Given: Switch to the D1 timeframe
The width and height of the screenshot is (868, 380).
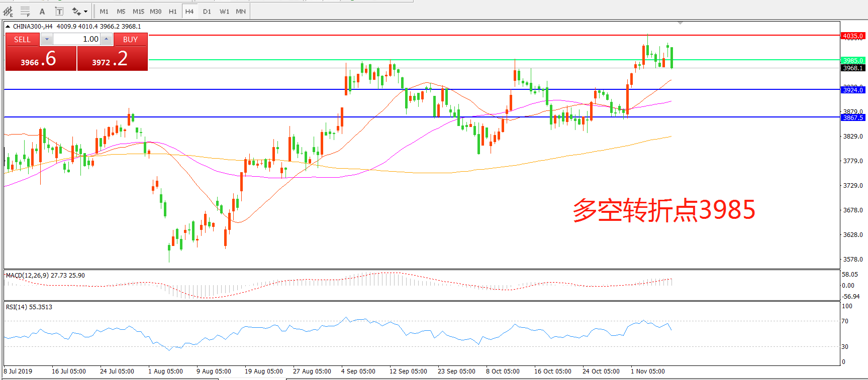Looking at the screenshot, I should pyautogui.click(x=207, y=11).
